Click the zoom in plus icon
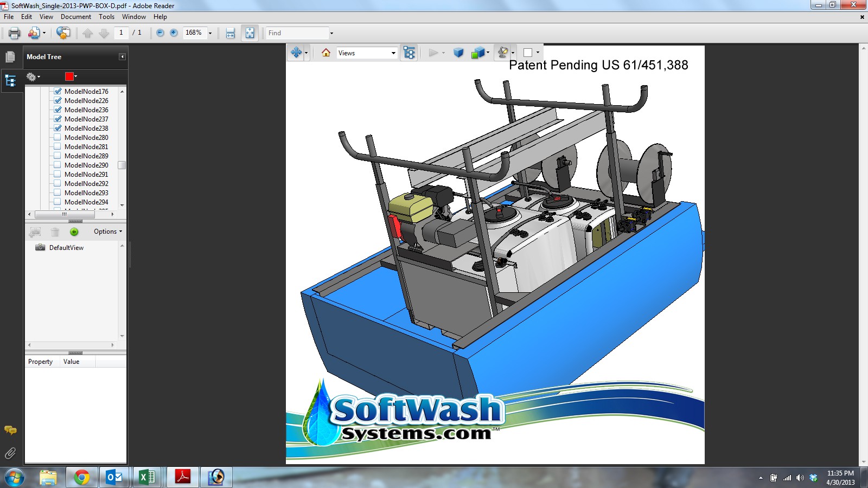Image resolution: width=868 pixels, height=488 pixels. tap(174, 33)
